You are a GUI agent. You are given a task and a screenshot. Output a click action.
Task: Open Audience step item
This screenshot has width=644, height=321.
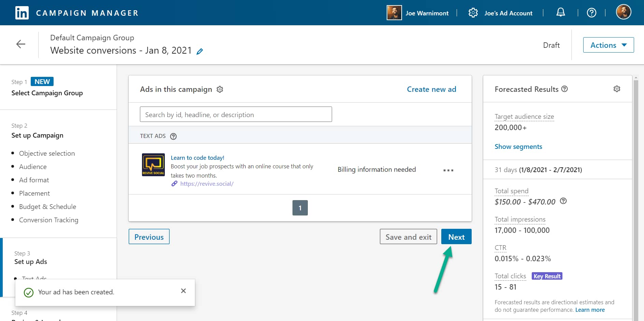(33, 167)
